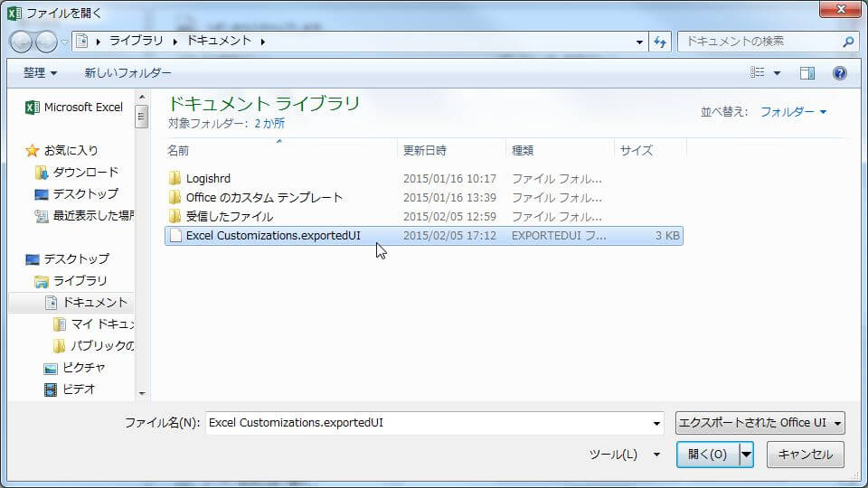Select the Office のカスタム テンプレート folder
The height and width of the screenshot is (488, 868).
(x=264, y=198)
